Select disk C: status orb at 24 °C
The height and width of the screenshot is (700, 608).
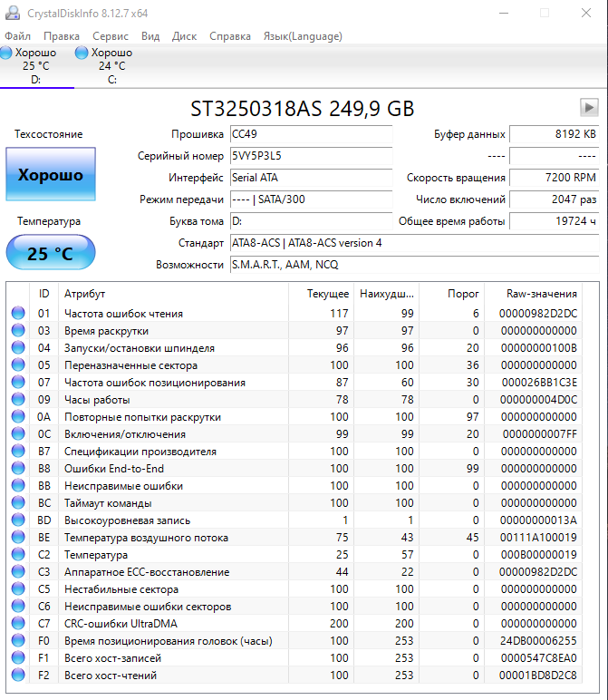[x=82, y=53]
